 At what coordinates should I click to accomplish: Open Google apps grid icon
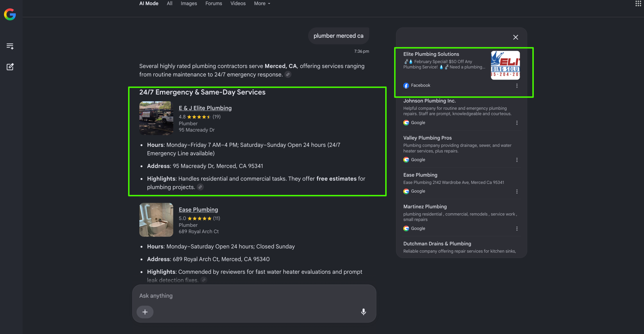click(x=638, y=4)
